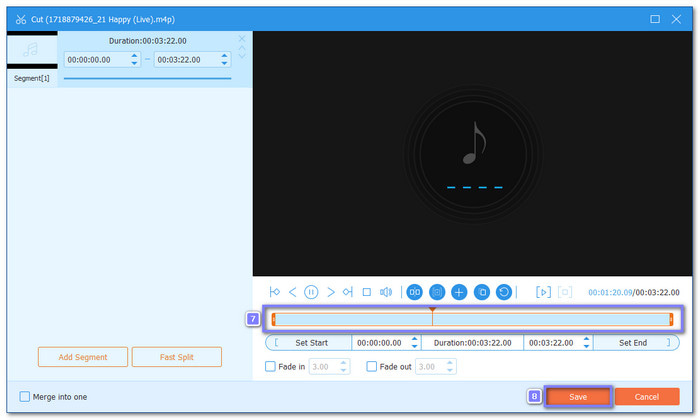Add a segment with the plus icon
The width and height of the screenshot is (700, 420).
(459, 292)
